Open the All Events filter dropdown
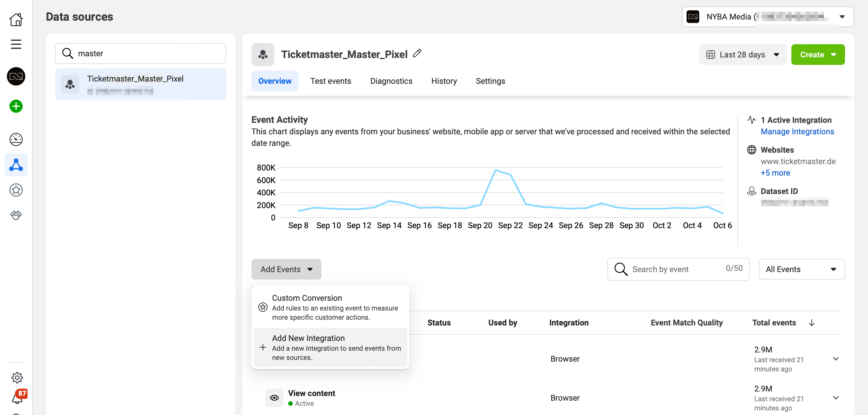 pos(801,269)
